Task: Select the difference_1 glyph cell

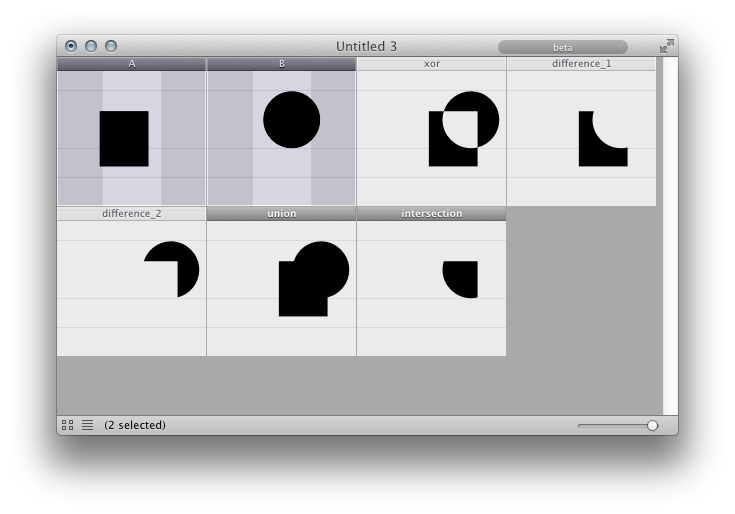Action: pos(581,138)
